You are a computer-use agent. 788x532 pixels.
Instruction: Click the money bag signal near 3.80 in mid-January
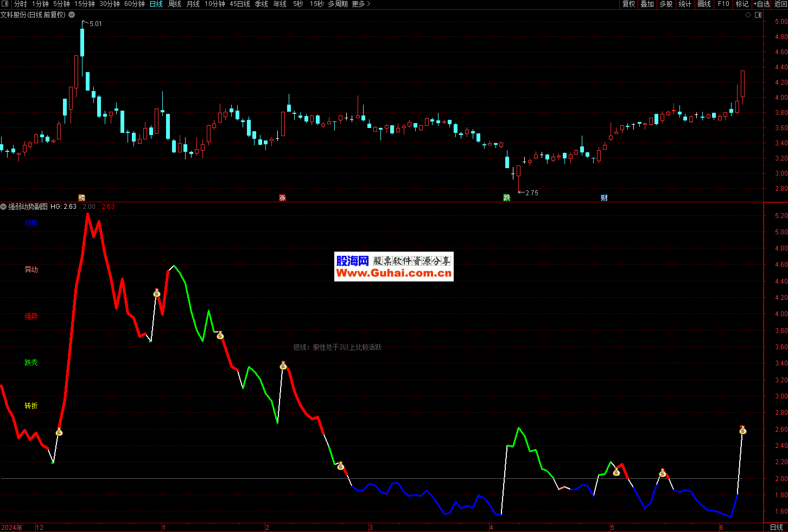220,336
